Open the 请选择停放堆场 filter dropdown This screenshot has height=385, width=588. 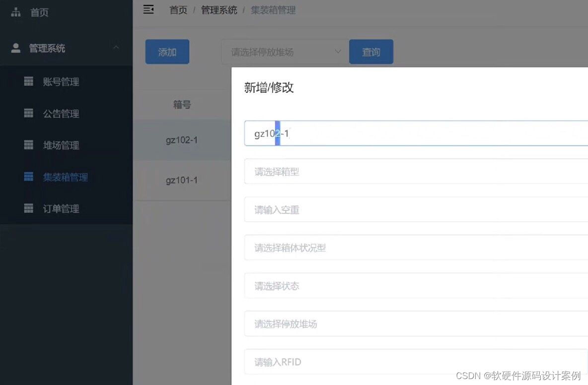click(284, 52)
